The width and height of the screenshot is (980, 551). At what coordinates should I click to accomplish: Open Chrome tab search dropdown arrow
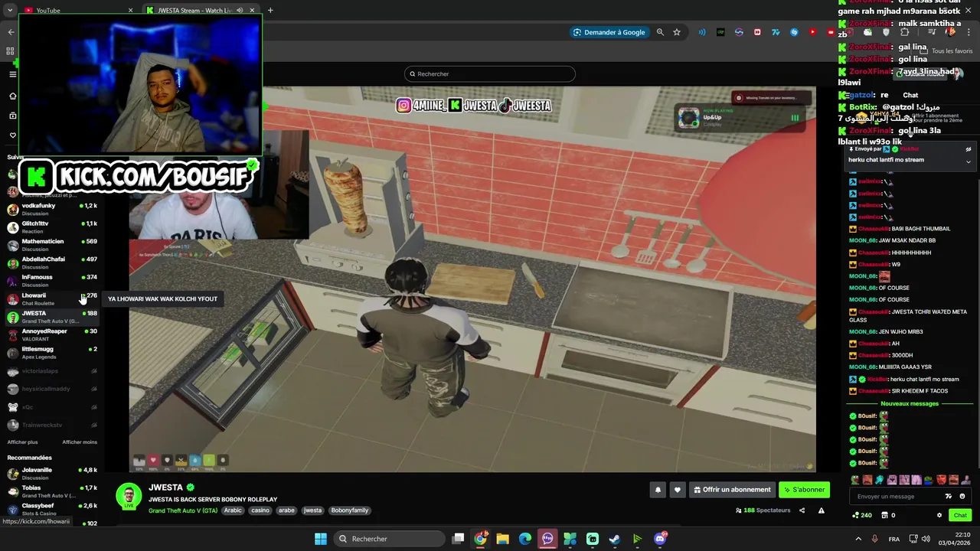pyautogui.click(x=10, y=10)
